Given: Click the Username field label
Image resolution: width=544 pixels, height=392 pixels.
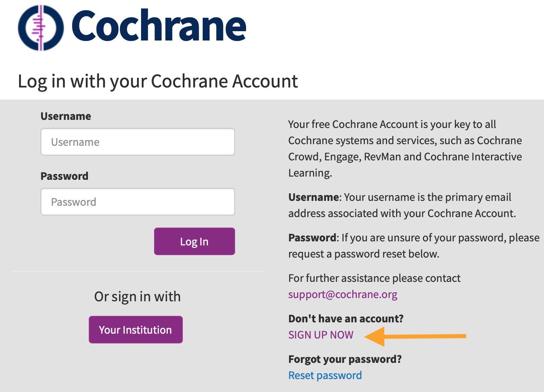Looking at the screenshot, I should (x=66, y=116).
